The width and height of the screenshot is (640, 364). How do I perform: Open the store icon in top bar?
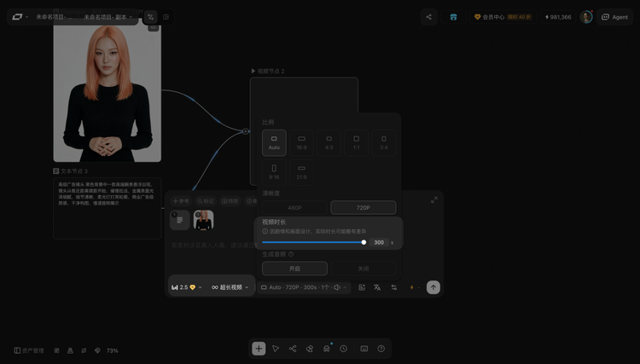[453, 17]
